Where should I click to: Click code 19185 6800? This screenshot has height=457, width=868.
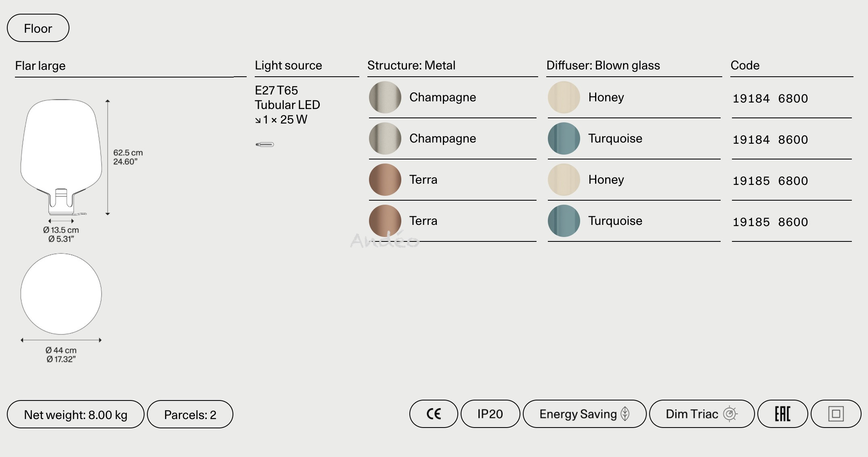pos(770,181)
